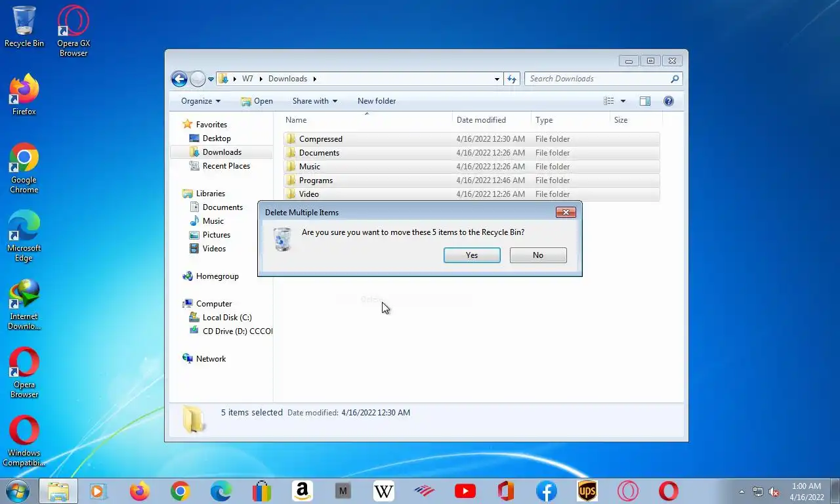Screen dimensions: 840x504
Task: Open YouTube from the taskbar
Action: pos(465,491)
